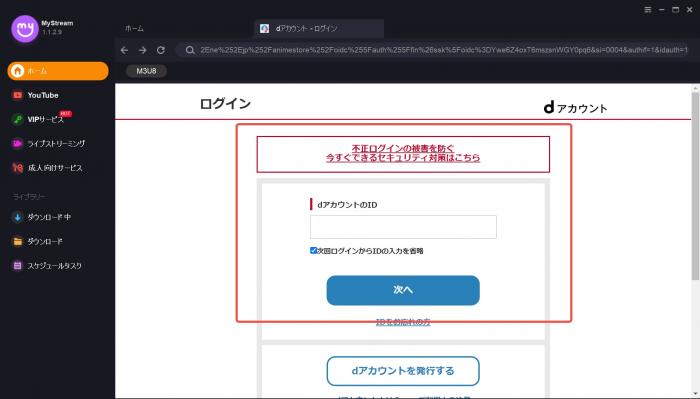Click the 次へ button

point(403,291)
